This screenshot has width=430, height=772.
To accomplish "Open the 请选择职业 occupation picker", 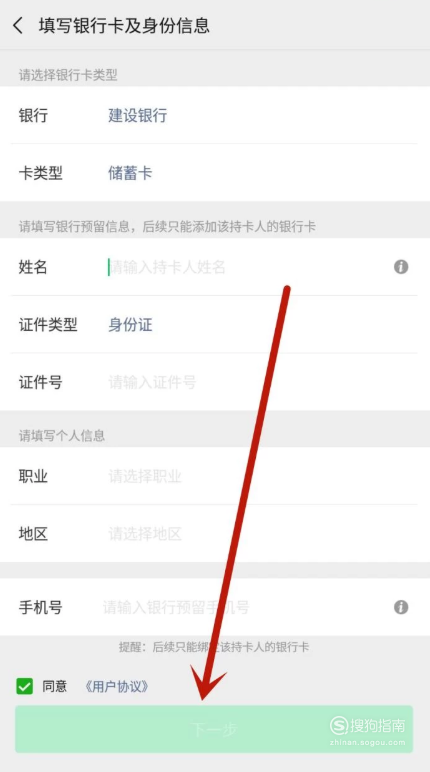I will [x=145, y=477].
